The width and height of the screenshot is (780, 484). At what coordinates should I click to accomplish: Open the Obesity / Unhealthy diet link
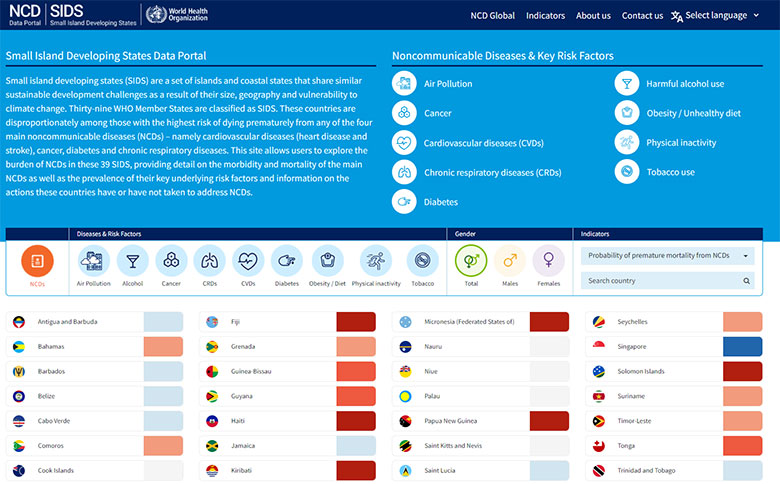click(x=693, y=113)
